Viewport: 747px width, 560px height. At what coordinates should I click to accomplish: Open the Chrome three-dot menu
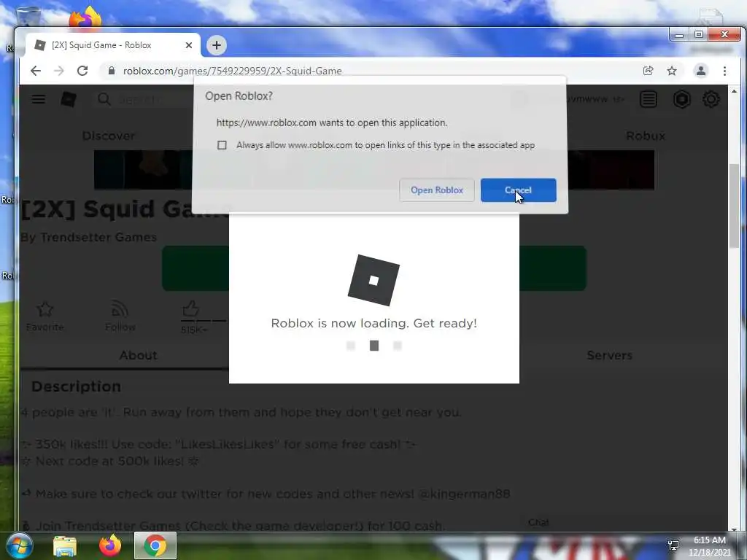pos(724,71)
